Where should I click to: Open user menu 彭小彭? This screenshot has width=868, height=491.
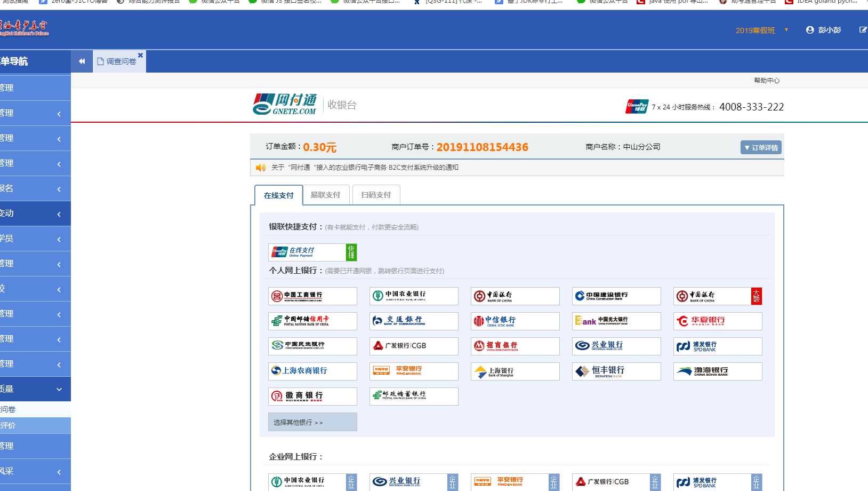[x=824, y=30]
